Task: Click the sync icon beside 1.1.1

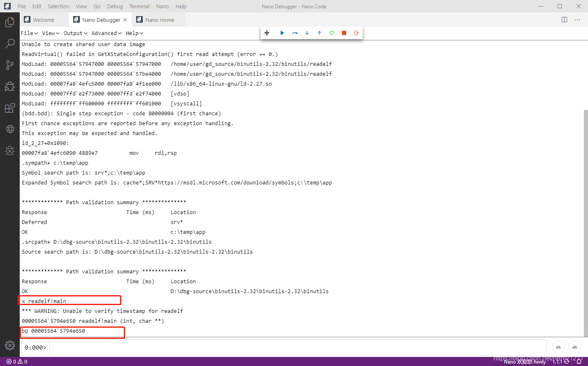Action: [x=567, y=361]
